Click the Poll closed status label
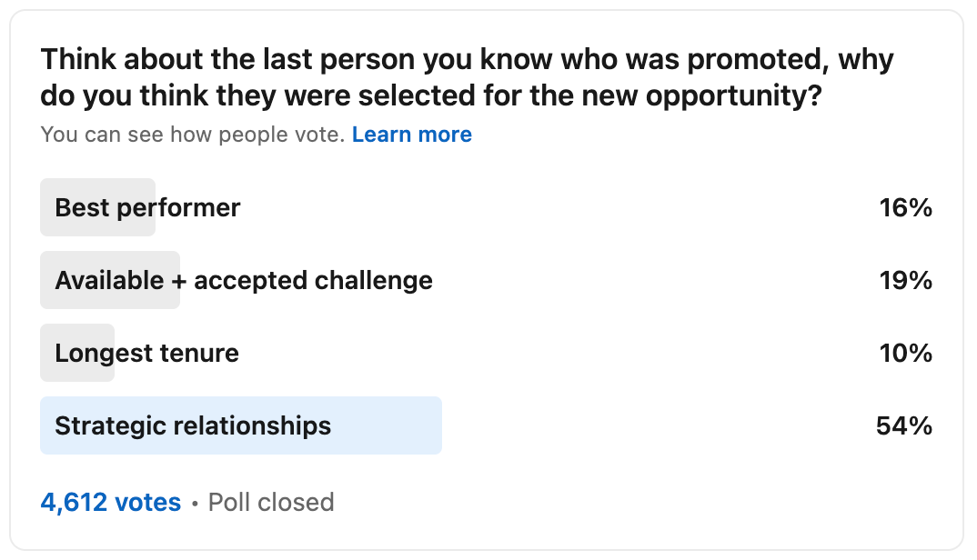977x560 pixels. pyautogui.click(x=271, y=502)
